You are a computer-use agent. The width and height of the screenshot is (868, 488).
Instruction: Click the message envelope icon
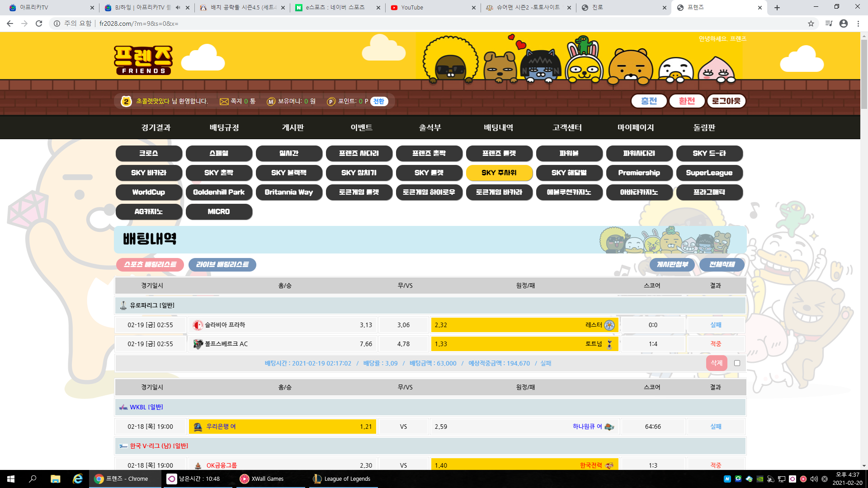coord(224,102)
